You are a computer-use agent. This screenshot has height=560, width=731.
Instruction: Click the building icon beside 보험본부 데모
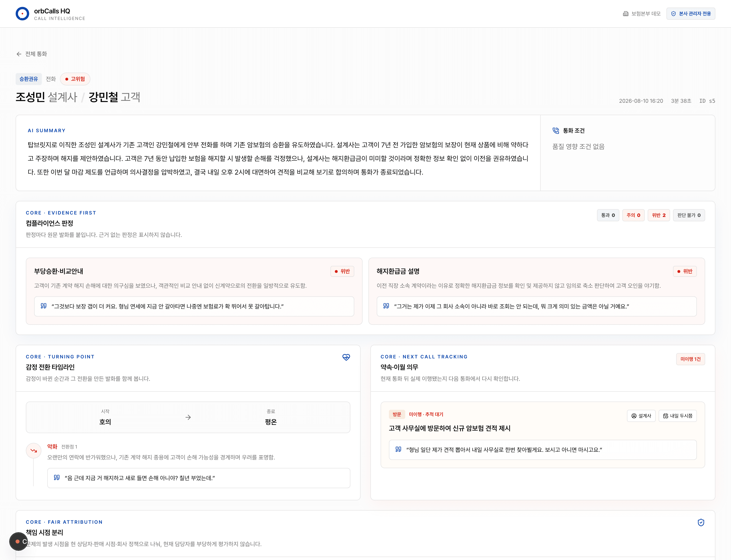click(x=625, y=14)
